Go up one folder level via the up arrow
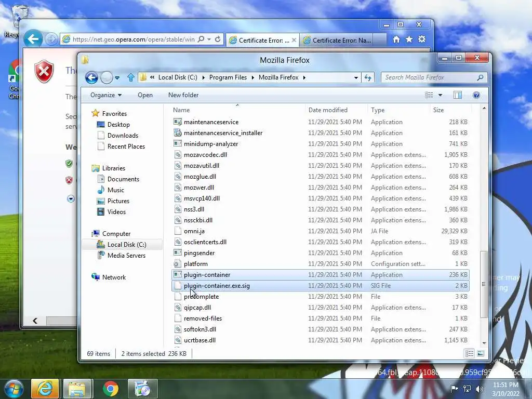 (x=130, y=78)
